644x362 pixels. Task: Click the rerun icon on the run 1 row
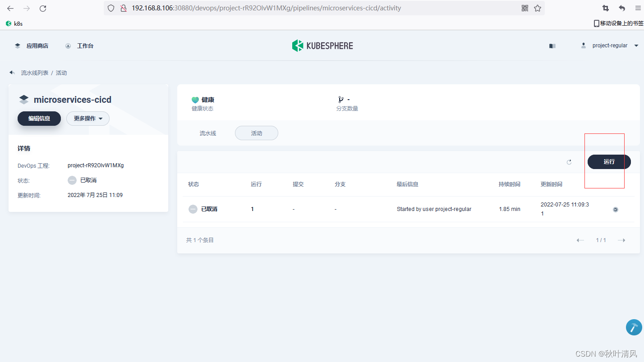[x=616, y=209]
